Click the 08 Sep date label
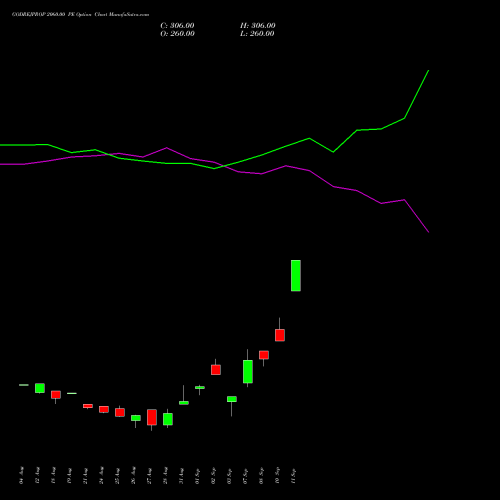Image resolution: width=500 pixels, height=500 pixels. point(262,475)
